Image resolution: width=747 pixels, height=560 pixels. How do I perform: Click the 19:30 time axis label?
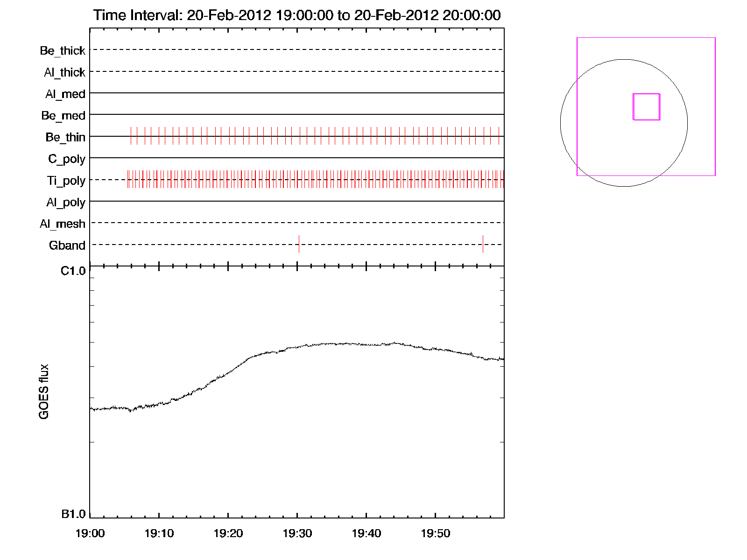297,533
